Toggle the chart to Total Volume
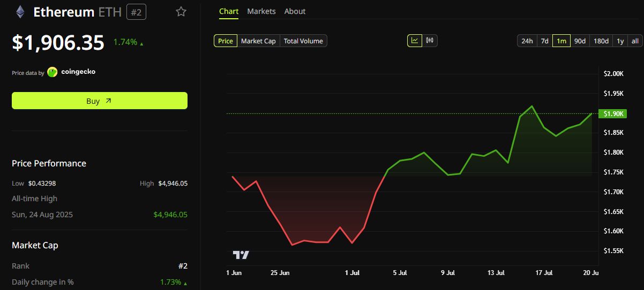 point(303,41)
